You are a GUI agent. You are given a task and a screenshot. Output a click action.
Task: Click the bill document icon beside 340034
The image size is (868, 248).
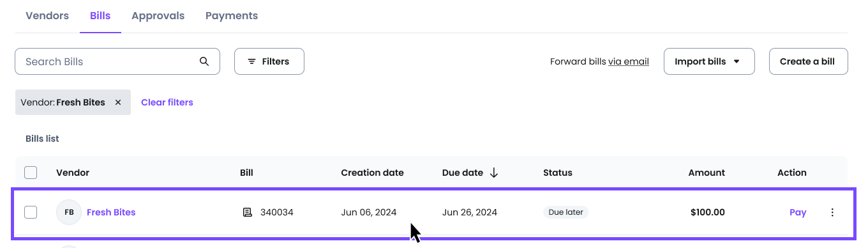[x=248, y=212]
